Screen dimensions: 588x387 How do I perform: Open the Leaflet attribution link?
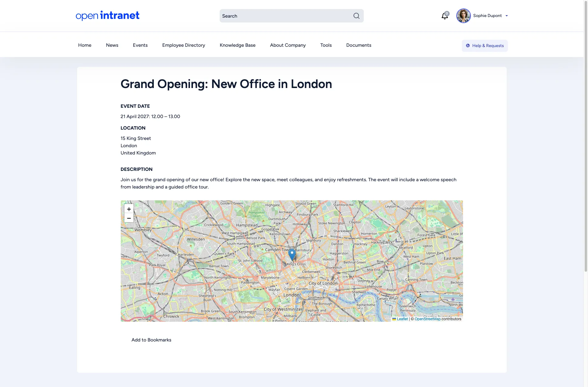tap(402, 319)
